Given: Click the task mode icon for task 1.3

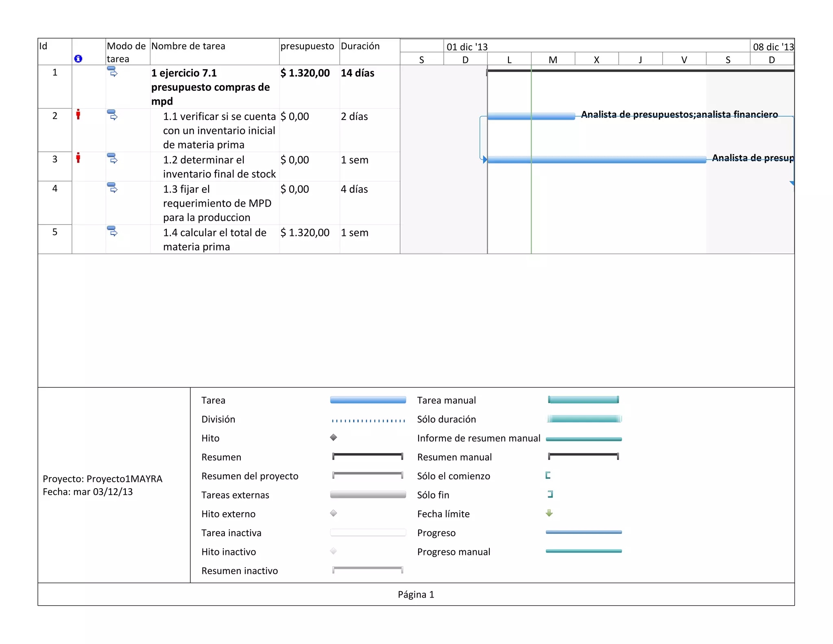Looking at the screenshot, I should 112,188.
